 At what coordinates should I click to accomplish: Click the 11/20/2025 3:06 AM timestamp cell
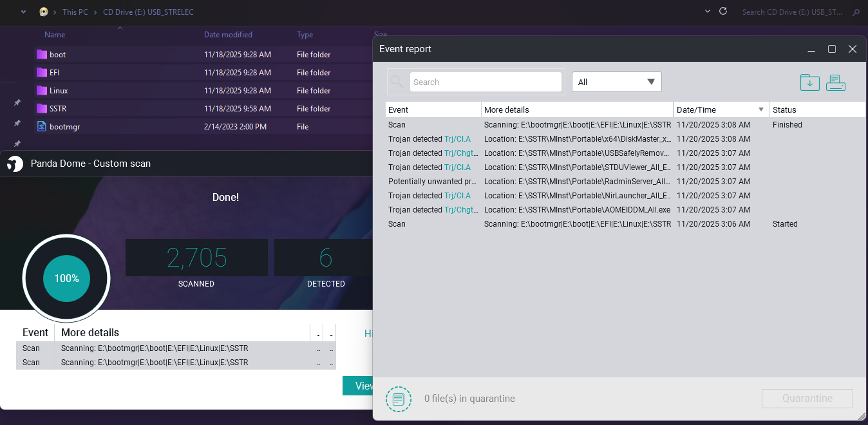(x=713, y=224)
